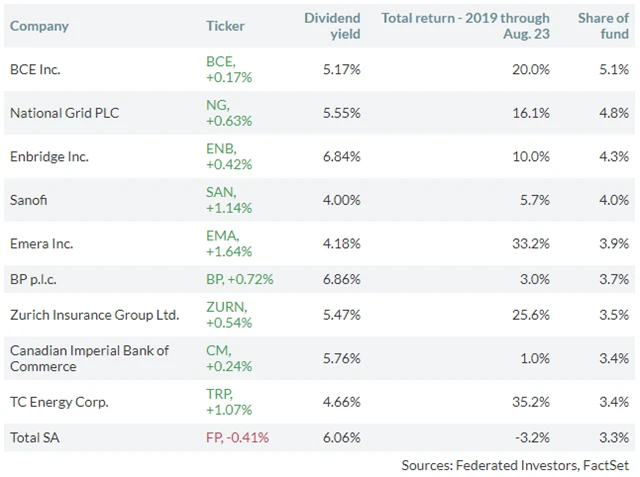Click the Canadian Imperial Bank of Commerce name
The width and height of the screenshot is (640, 477).
pyautogui.click(x=89, y=358)
